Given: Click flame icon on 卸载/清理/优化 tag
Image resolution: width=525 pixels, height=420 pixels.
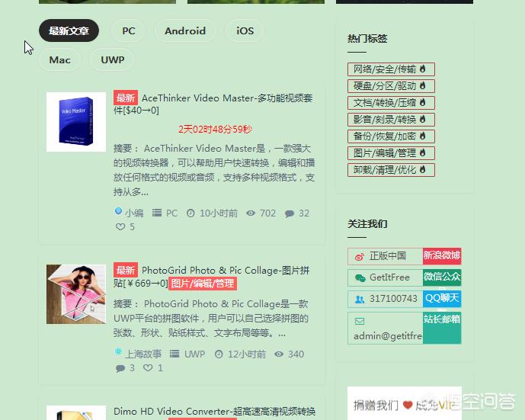Looking at the screenshot, I should [423, 169].
